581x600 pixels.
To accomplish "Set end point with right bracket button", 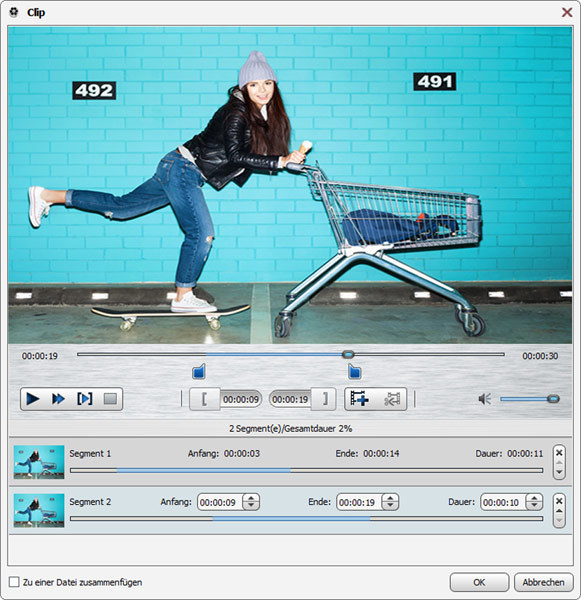I will (x=324, y=399).
